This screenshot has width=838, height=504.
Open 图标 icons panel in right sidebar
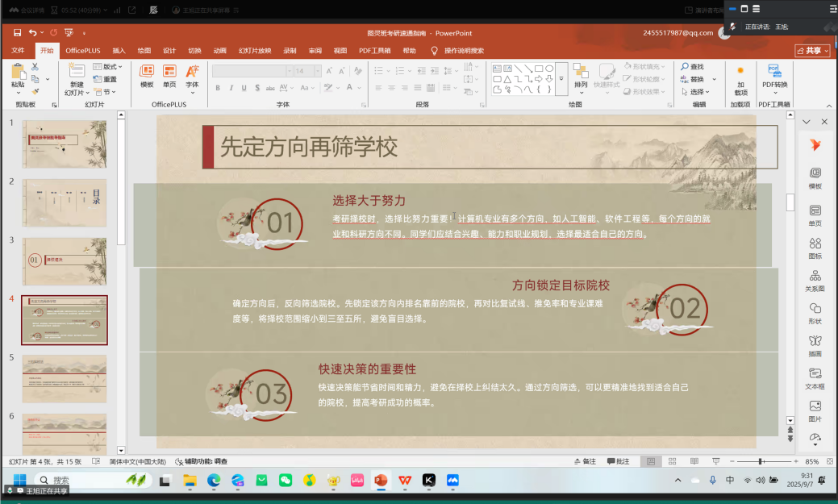815,248
